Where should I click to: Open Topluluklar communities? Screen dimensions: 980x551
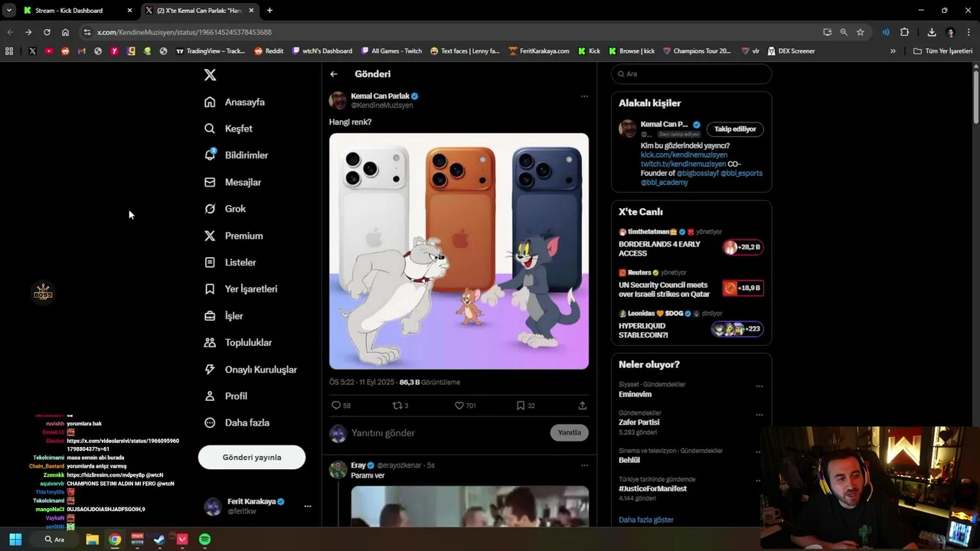tap(238, 343)
